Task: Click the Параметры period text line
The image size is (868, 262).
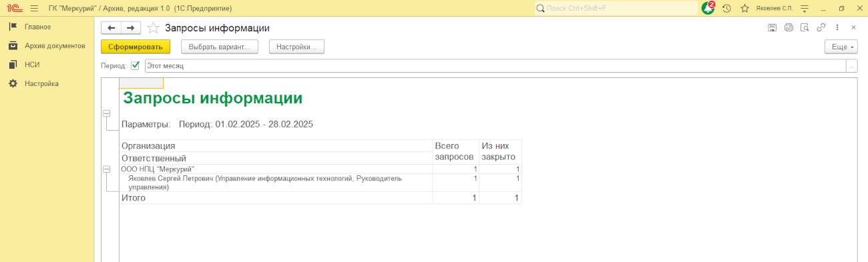Action: pos(217,124)
